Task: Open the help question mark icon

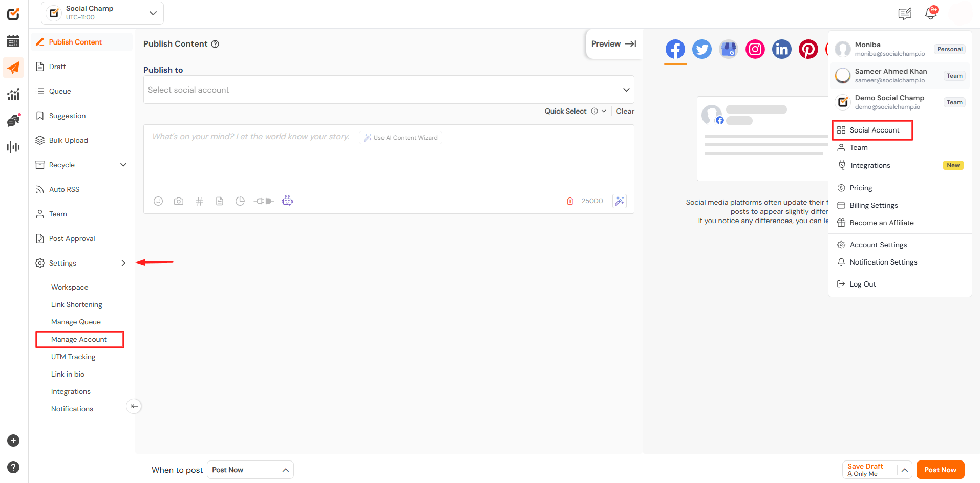Action: 13,467
